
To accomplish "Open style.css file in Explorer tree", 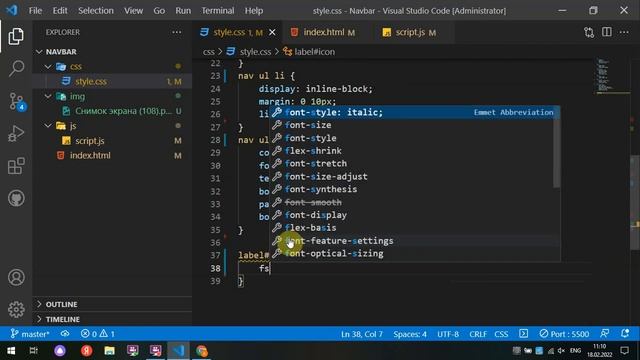I will point(112,81).
